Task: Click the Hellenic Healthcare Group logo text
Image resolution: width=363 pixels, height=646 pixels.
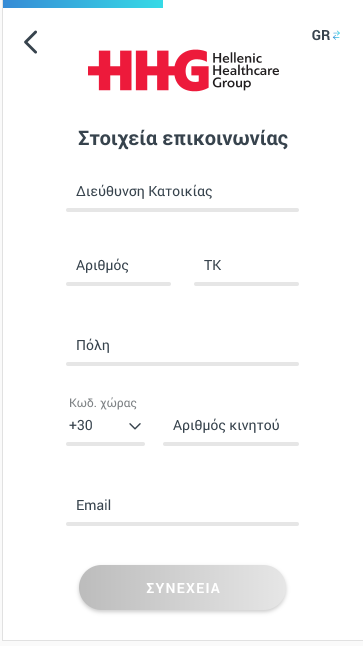Action: click(246, 70)
